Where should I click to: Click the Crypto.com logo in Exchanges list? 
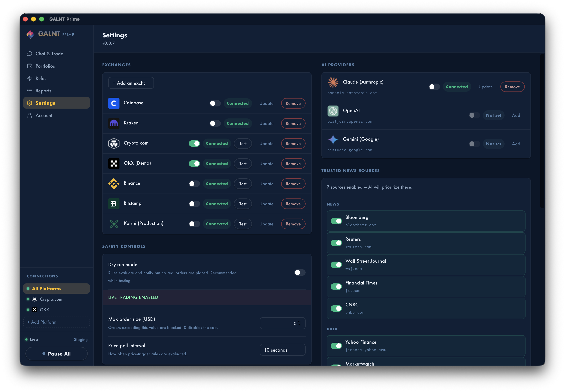(114, 143)
